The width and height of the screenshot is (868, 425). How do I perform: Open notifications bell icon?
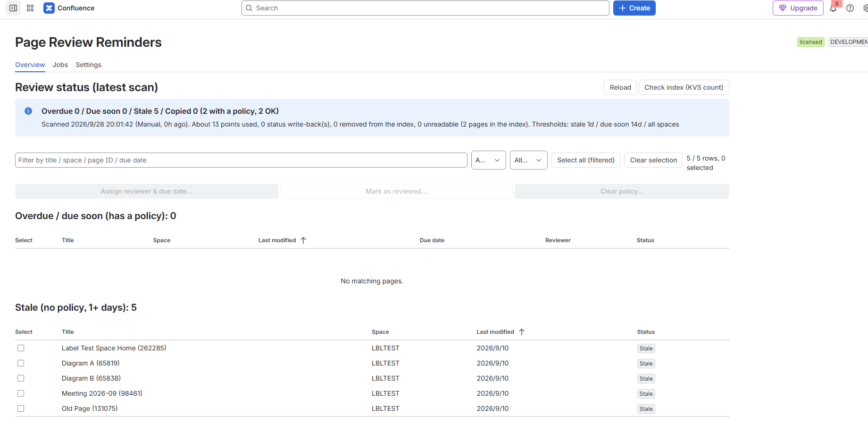833,8
